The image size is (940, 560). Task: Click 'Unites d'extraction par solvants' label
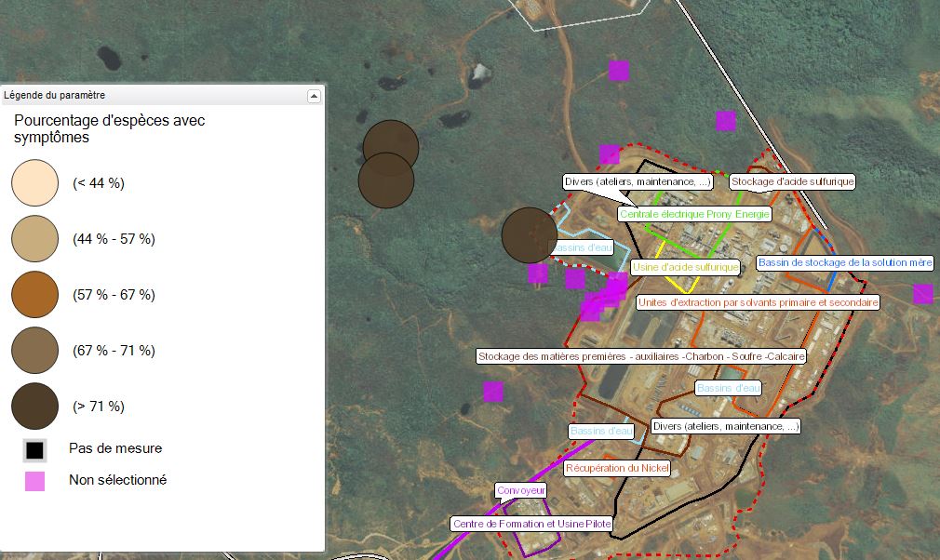pos(758,303)
